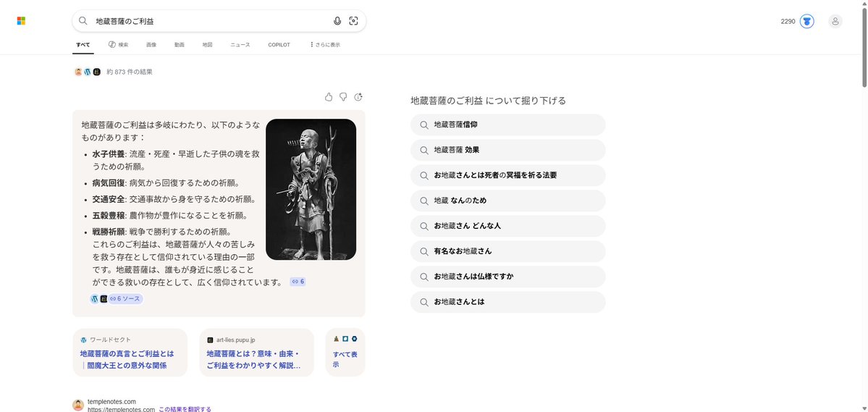This screenshot has width=868, height=412.
Task: Click the Microsoft logo icon
Action: click(x=22, y=21)
